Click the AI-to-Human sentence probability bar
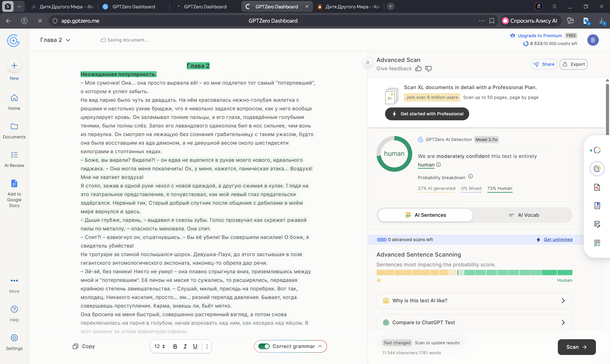This screenshot has height=364, width=610. (x=474, y=273)
